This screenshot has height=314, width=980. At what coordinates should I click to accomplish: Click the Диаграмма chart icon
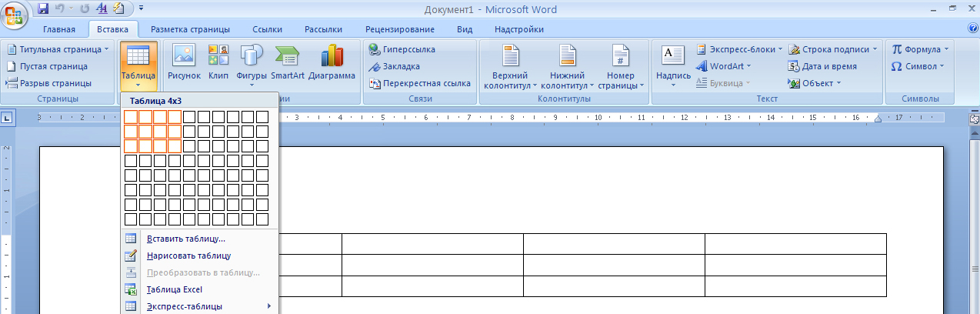(x=332, y=62)
